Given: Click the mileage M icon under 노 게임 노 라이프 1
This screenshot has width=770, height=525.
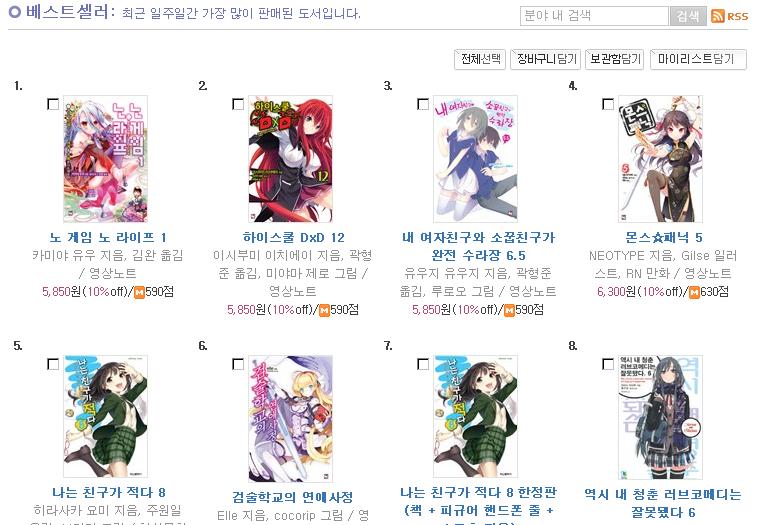Looking at the screenshot, I should 139,292.
